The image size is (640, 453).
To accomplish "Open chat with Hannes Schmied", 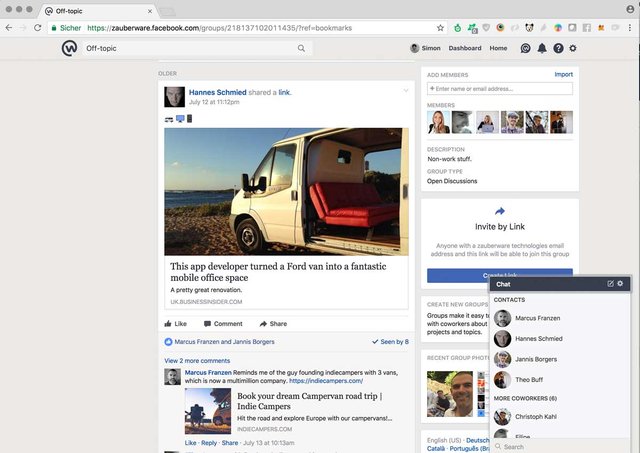I will [559, 339].
